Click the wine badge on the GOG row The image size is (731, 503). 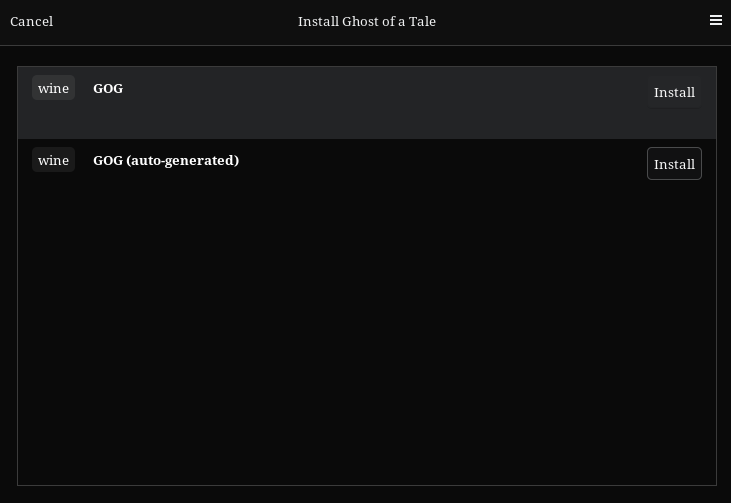[53, 88]
